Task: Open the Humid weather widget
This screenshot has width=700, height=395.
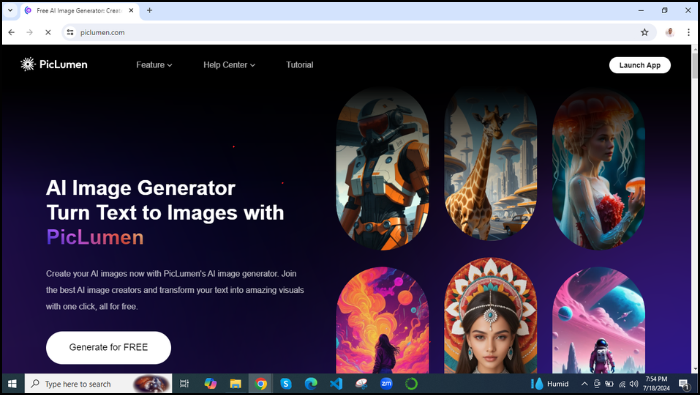Action: [550, 384]
